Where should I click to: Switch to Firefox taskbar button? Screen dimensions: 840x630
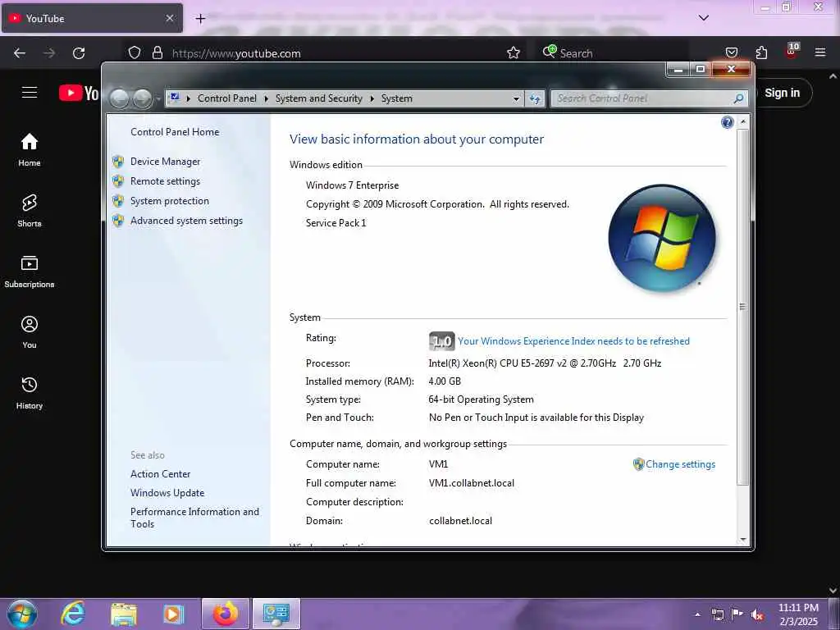click(226, 614)
